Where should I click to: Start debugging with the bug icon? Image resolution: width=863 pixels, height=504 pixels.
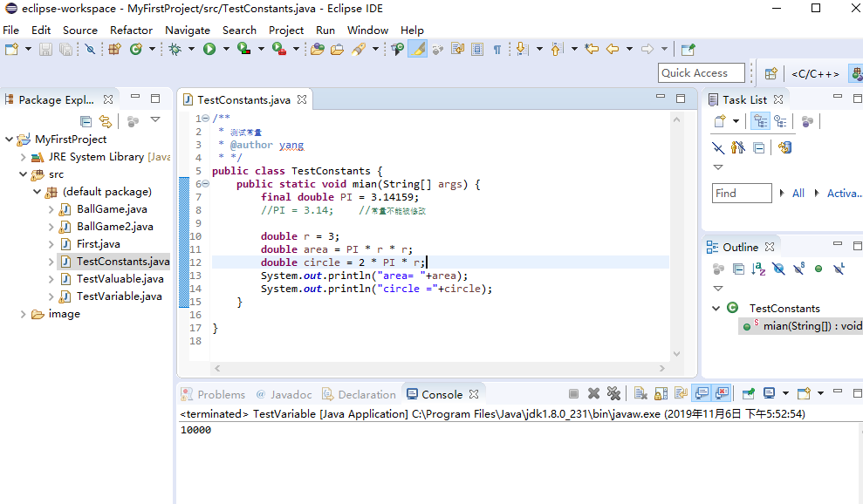point(175,49)
